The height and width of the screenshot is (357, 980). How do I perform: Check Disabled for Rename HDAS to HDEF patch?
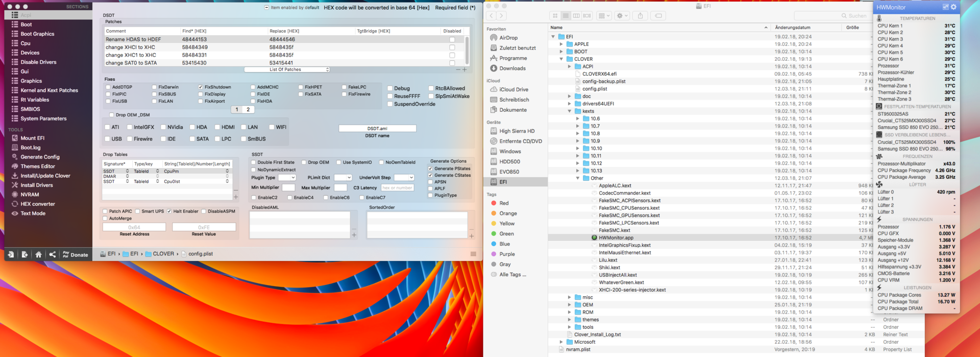pyautogui.click(x=452, y=39)
